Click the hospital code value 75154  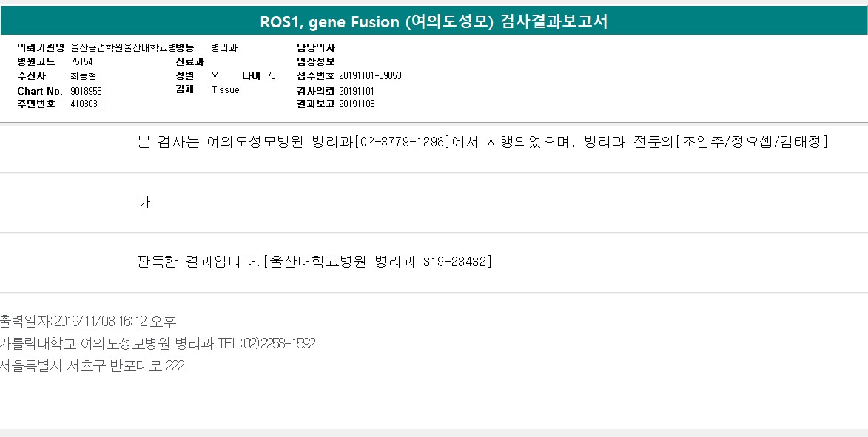pos(81,61)
